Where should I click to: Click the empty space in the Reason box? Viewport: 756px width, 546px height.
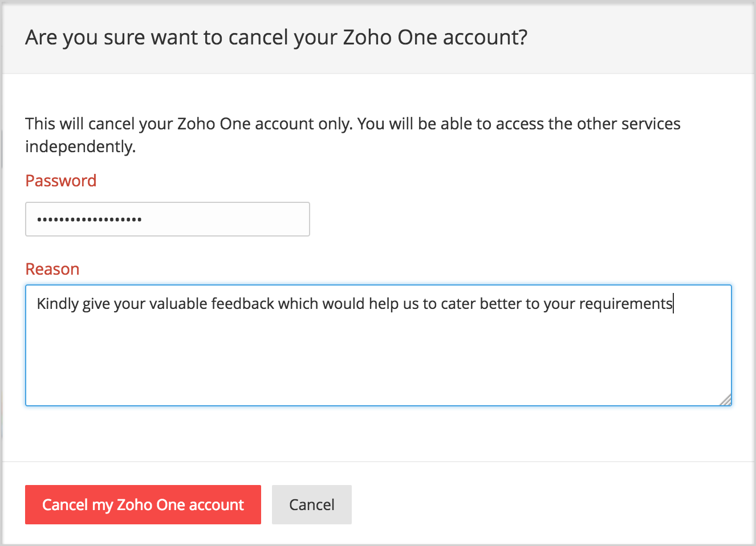[x=378, y=365]
